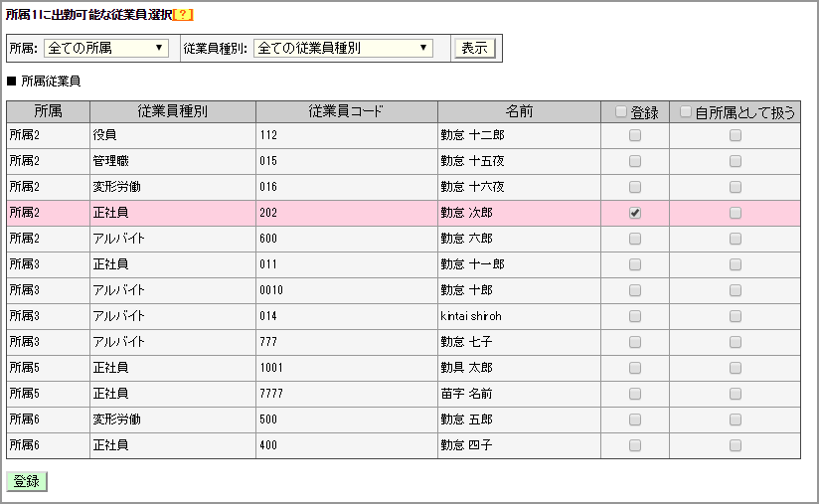819x504 pixels.
Task: Uncheck 登録 for employee 202 勤怠 次郎
Action: pos(635,213)
